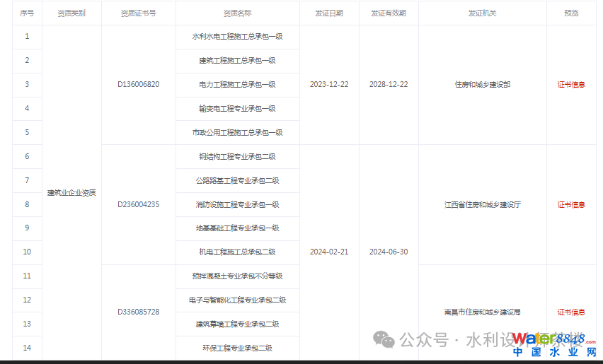The image size is (603, 364).
Task: Click the 资质证书号 column header
Action: pos(138,13)
